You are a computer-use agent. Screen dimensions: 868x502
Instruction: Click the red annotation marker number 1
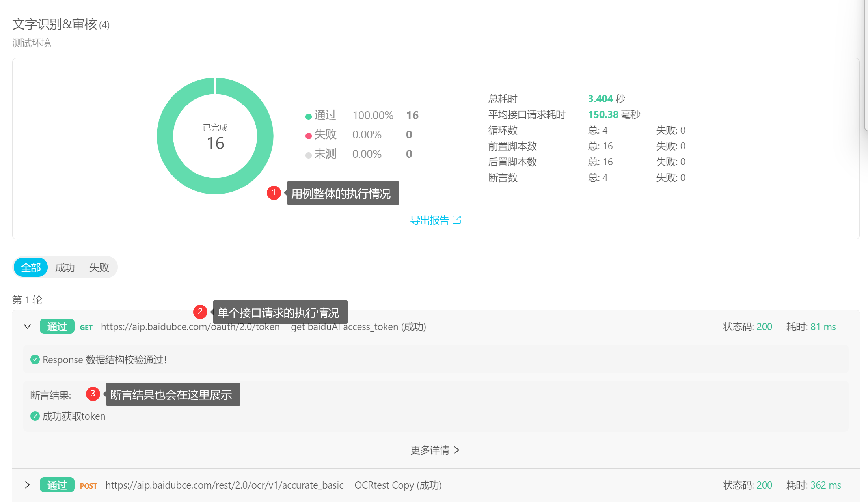point(274,192)
